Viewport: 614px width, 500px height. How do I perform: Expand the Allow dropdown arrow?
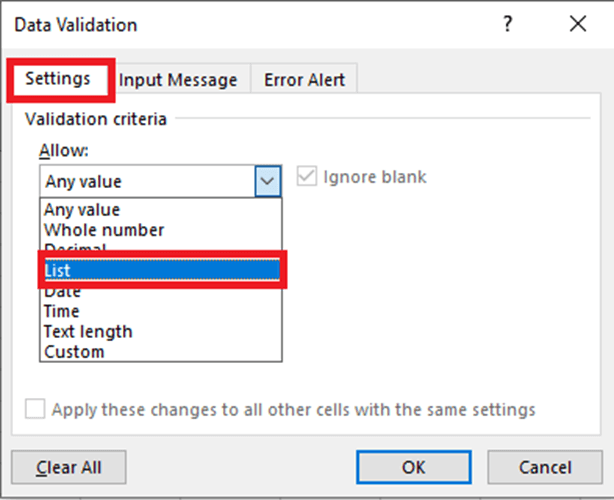point(268,181)
